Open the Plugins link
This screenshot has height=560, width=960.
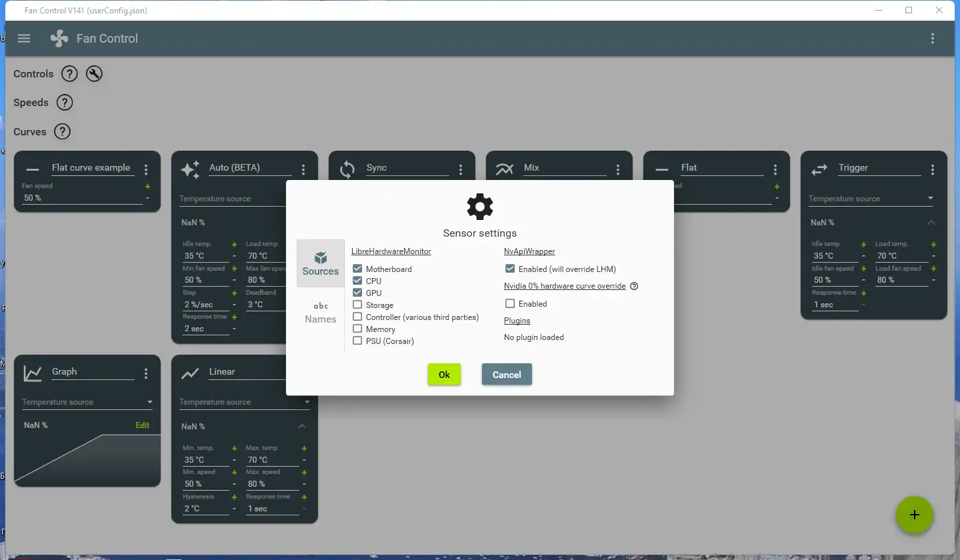click(517, 321)
